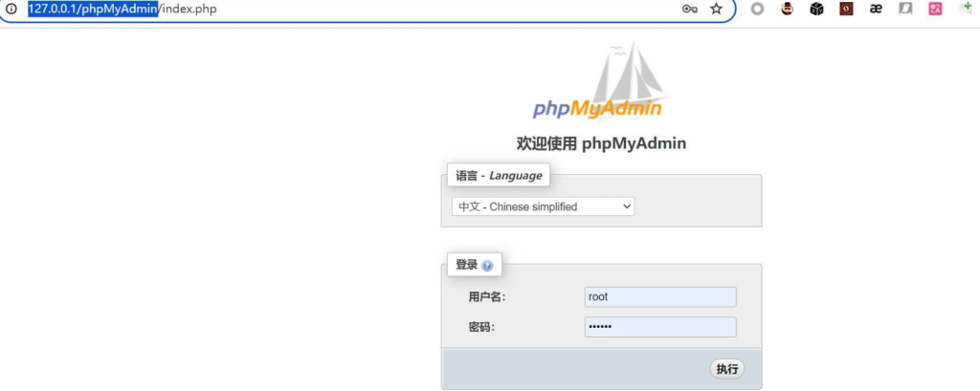Open the pink translate extension icon

pyautogui.click(x=935, y=9)
